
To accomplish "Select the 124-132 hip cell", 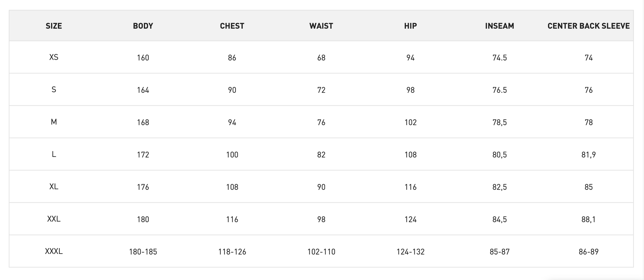I will tap(410, 252).
